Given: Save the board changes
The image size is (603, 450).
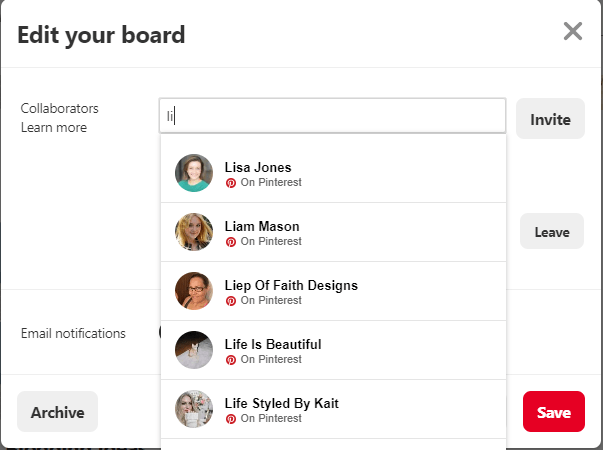Looking at the screenshot, I should 553,412.
